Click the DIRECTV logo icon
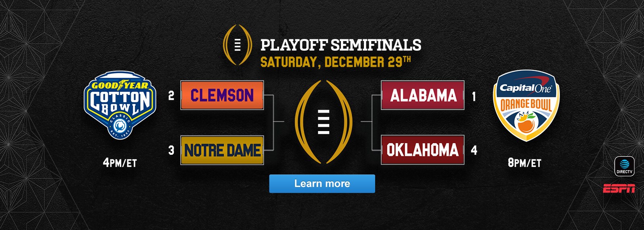The width and height of the screenshot is (644, 230). [624, 166]
